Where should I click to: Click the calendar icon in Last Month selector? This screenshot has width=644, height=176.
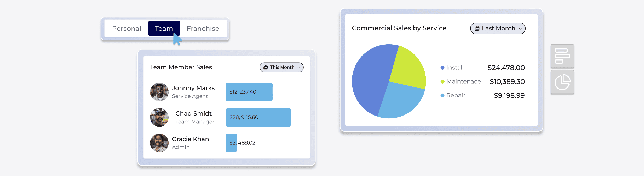478,28
